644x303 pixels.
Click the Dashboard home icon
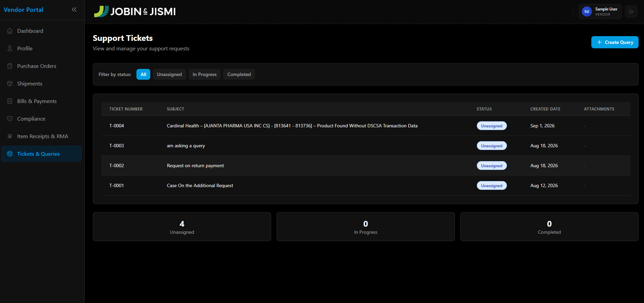click(x=10, y=31)
